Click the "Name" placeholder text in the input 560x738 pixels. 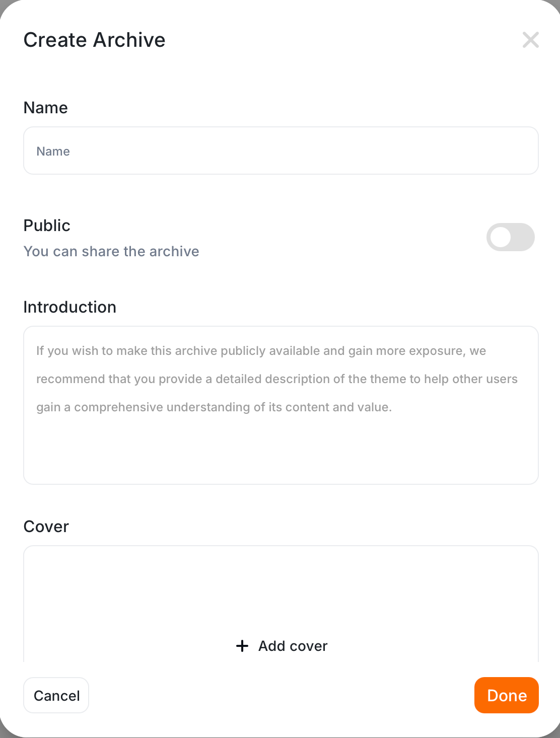(x=53, y=152)
